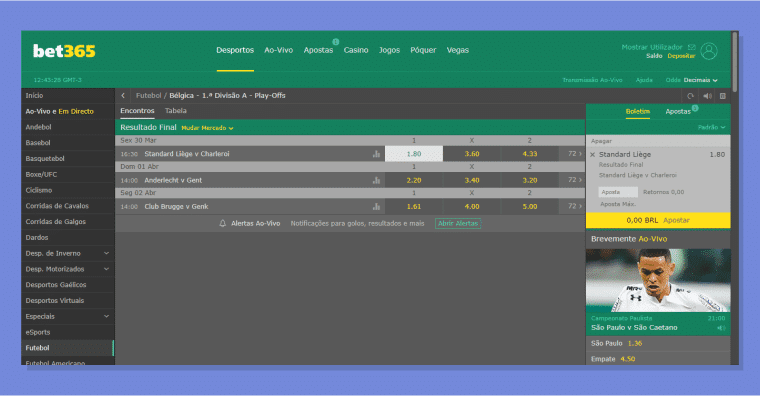Open Transmissão Ao-Vivo link
The image size is (760, 396).
pyautogui.click(x=592, y=80)
